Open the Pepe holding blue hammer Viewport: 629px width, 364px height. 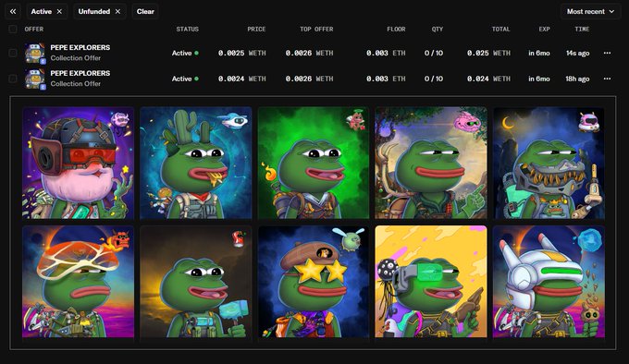coord(196,282)
